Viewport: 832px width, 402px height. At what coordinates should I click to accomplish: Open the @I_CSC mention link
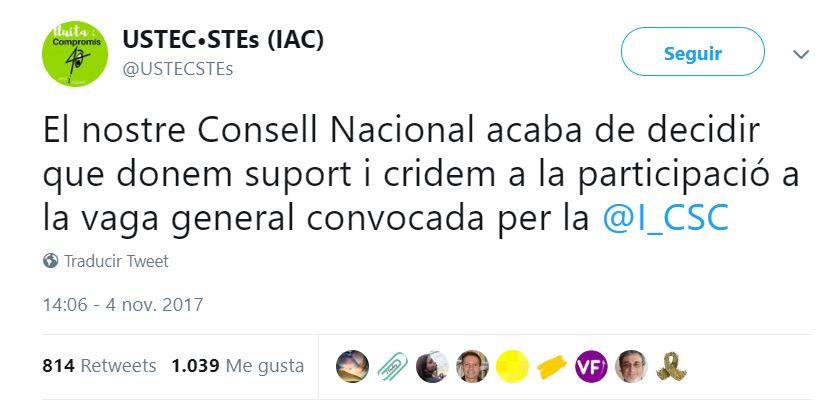coord(664,217)
